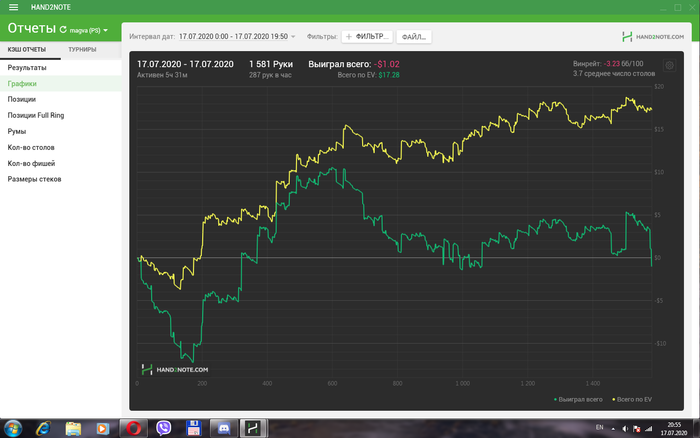Show hidden system tray icons arrow
This screenshot has height=438, width=700.
[613, 429]
